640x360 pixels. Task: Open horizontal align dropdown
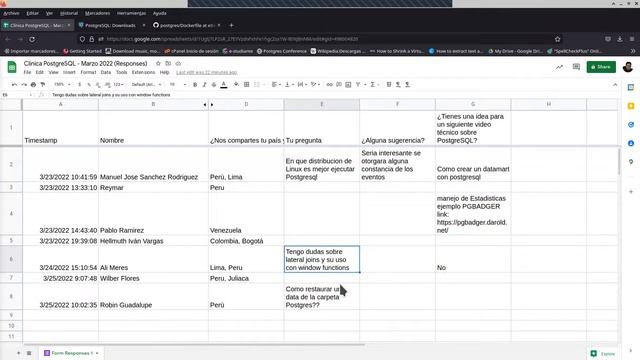[x=276, y=84]
